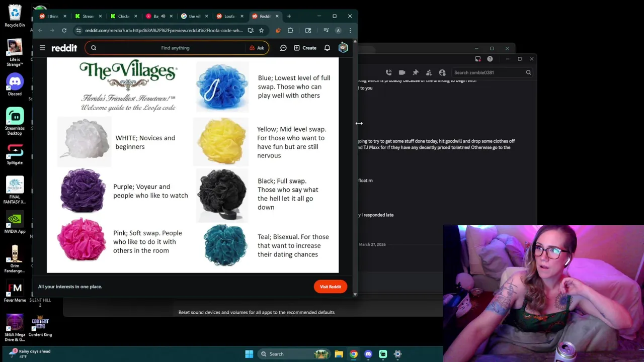Open Chrome three-dot menu
This screenshot has height=362, width=644.
tap(350, 30)
